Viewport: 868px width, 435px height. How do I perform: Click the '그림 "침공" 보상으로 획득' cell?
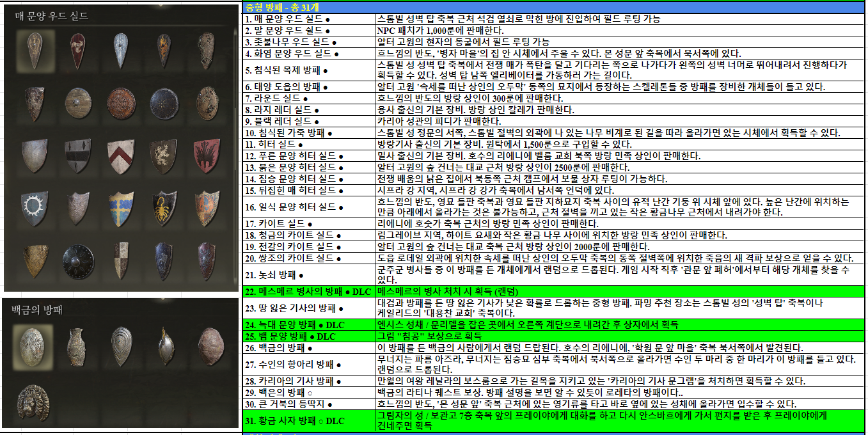coord(620,336)
